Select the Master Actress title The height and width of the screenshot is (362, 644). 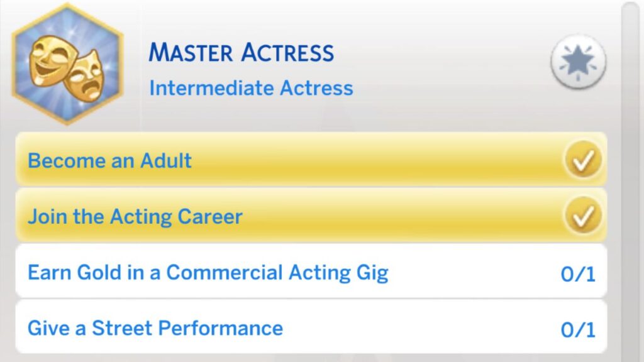point(241,52)
